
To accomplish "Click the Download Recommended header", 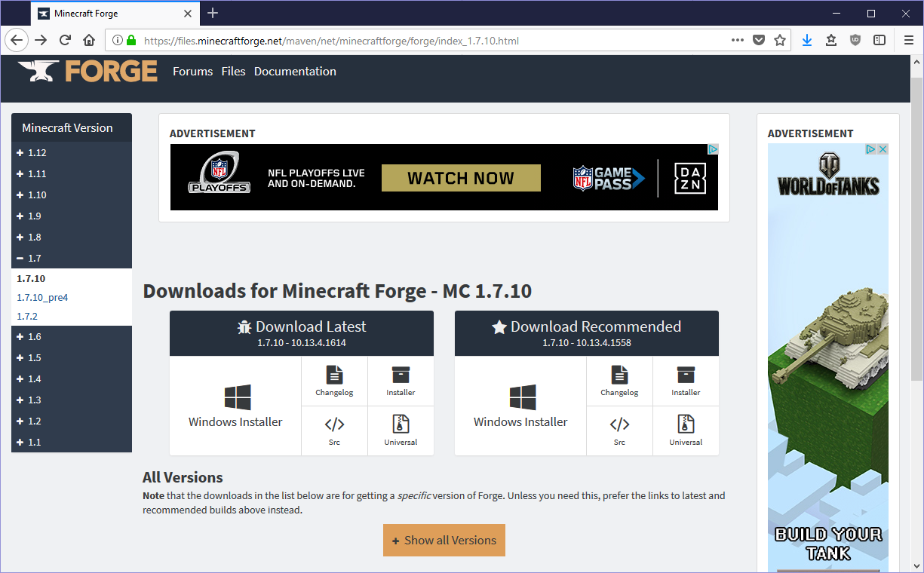I will click(587, 333).
